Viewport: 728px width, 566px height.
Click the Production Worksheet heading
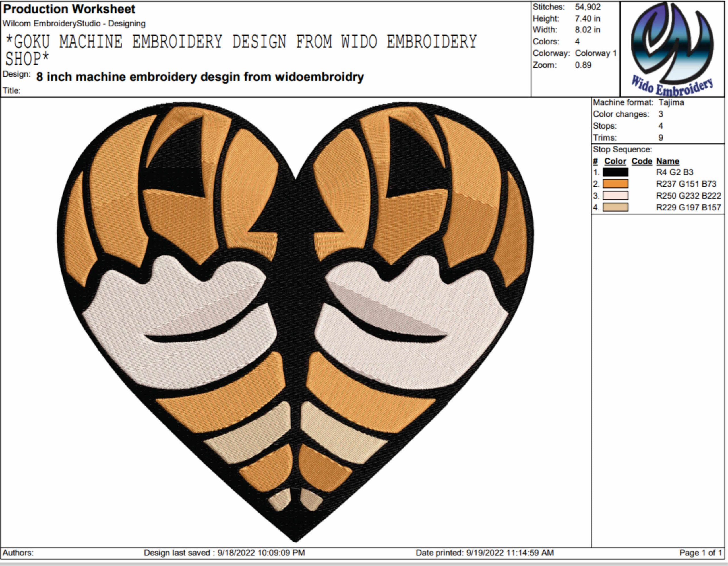[x=69, y=9]
